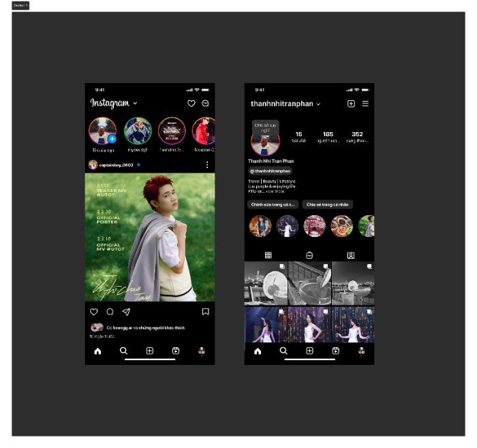
Task: Tap the create plus icon on profile header
Action: pyautogui.click(x=351, y=103)
